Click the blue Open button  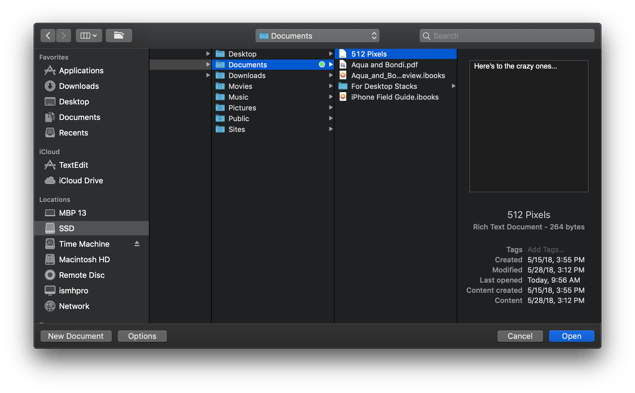pos(571,336)
